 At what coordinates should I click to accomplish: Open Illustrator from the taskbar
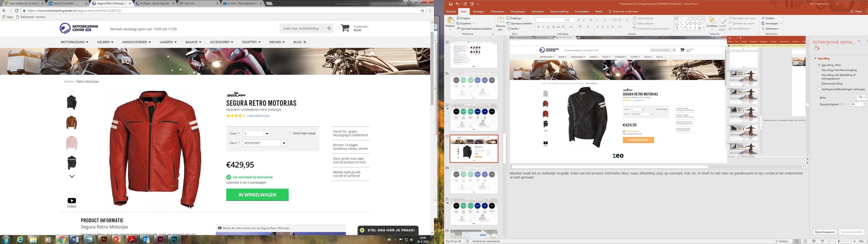[x=104, y=239]
